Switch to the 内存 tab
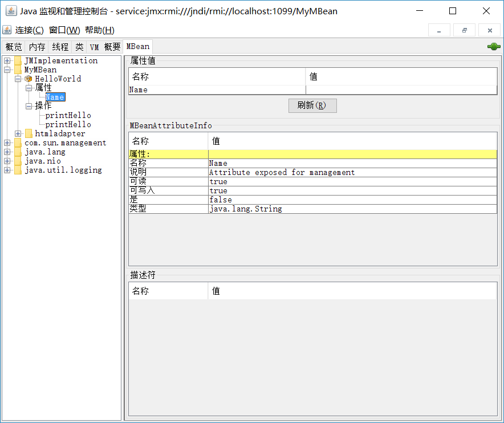 pos(36,46)
